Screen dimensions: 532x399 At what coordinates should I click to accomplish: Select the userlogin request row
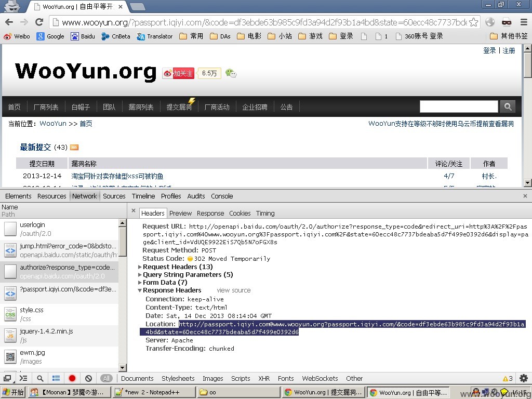[x=59, y=229]
